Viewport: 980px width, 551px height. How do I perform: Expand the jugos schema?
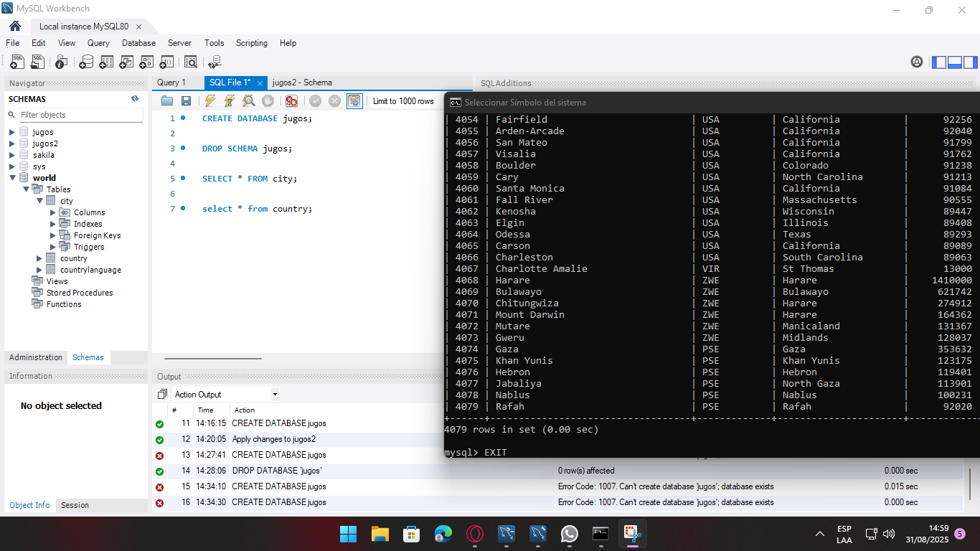tap(12, 132)
